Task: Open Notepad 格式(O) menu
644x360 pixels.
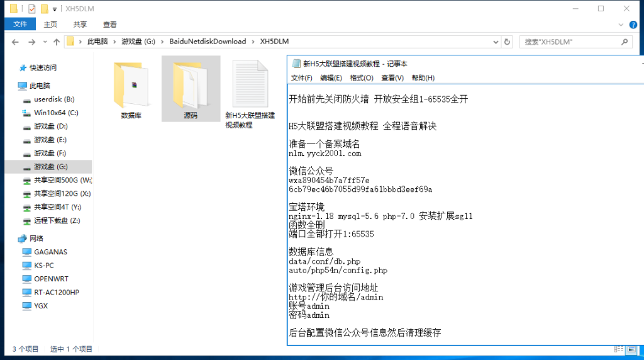Action: (362, 77)
